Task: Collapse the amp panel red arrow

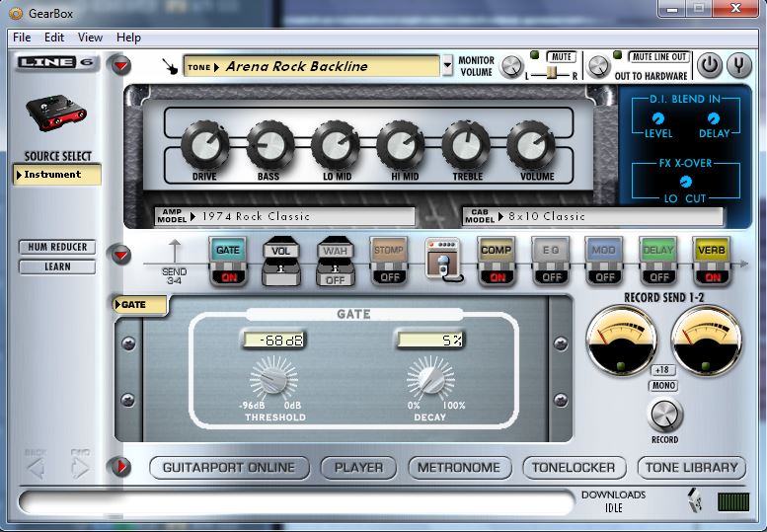Action: tap(120, 65)
